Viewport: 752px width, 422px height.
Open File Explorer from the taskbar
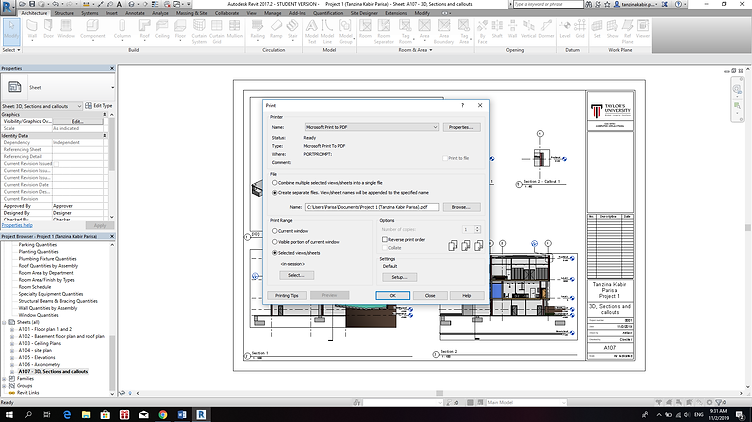tap(86, 414)
